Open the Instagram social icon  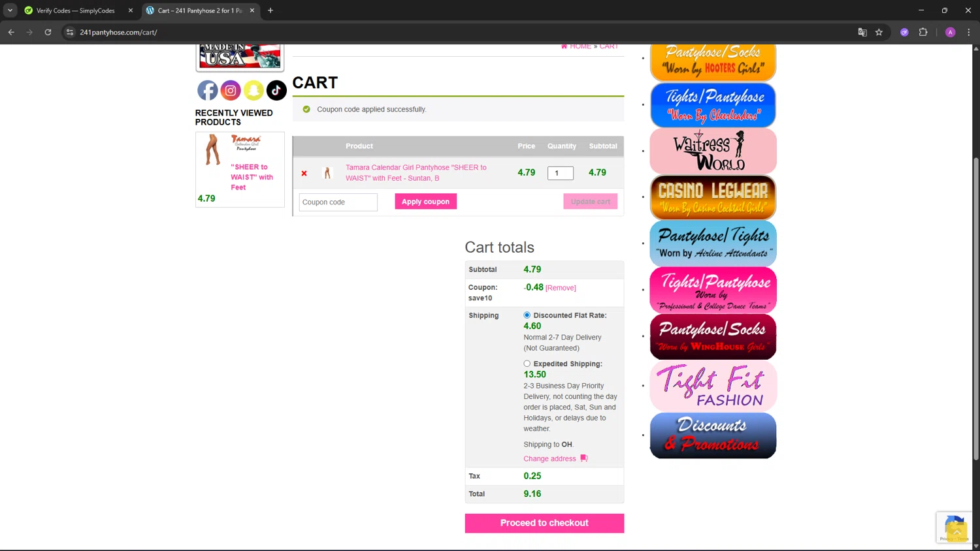tap(231, 90)
